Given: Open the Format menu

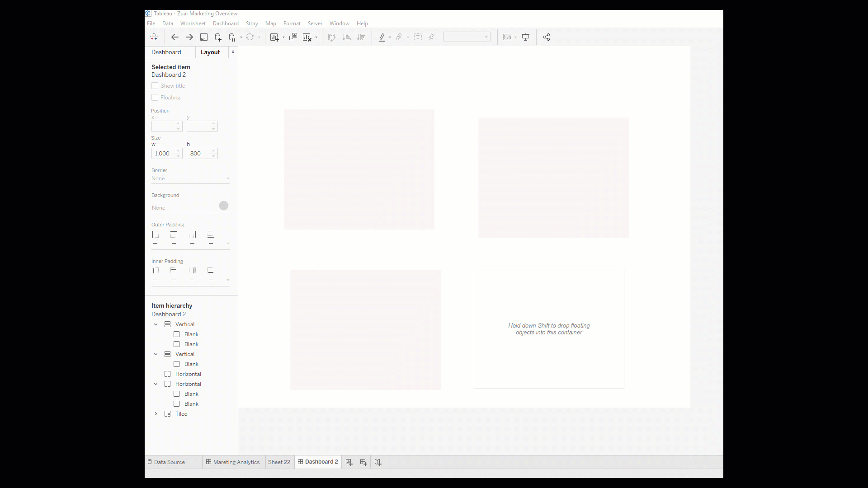Looking at the screenshot, I should (292, 23).
